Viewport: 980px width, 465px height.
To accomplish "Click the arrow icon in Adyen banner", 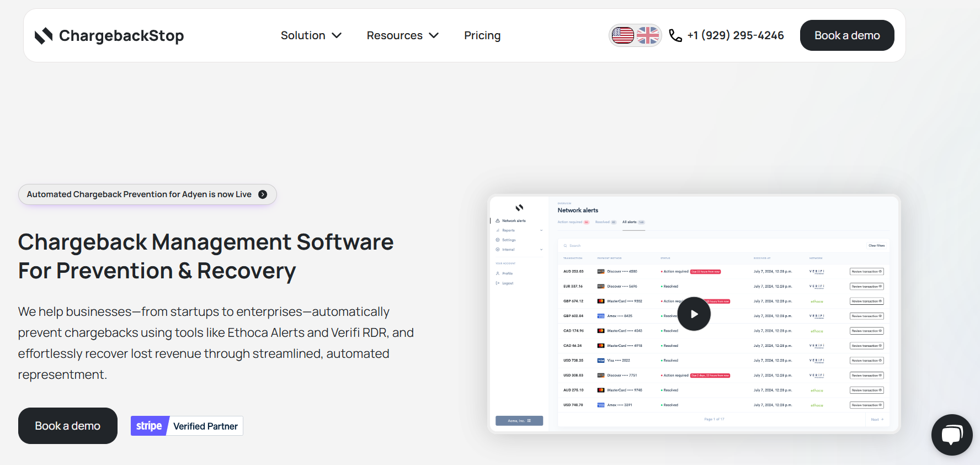I will pyautogui.click(x=263, y=194).
